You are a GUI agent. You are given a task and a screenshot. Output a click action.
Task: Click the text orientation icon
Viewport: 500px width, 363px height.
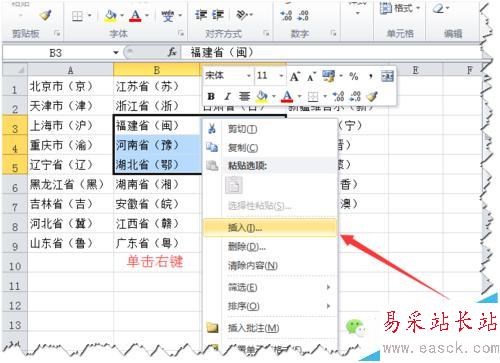(x=242, y=15)
